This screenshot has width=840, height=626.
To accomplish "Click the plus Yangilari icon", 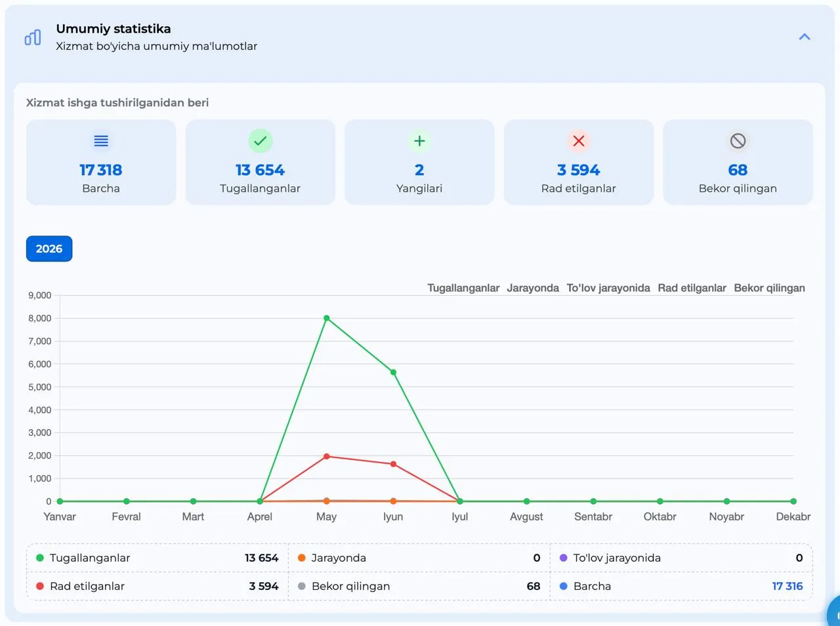I will [x=419, y=141].
